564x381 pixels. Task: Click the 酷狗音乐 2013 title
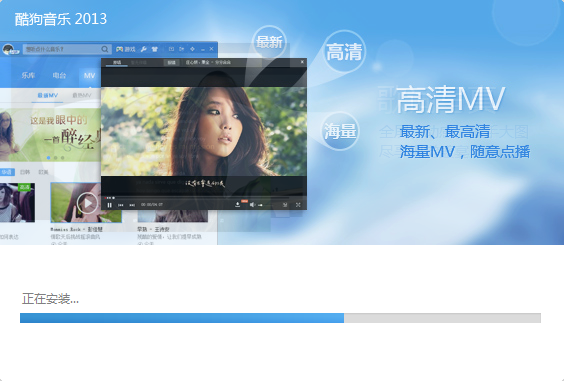tap(61, 19)
